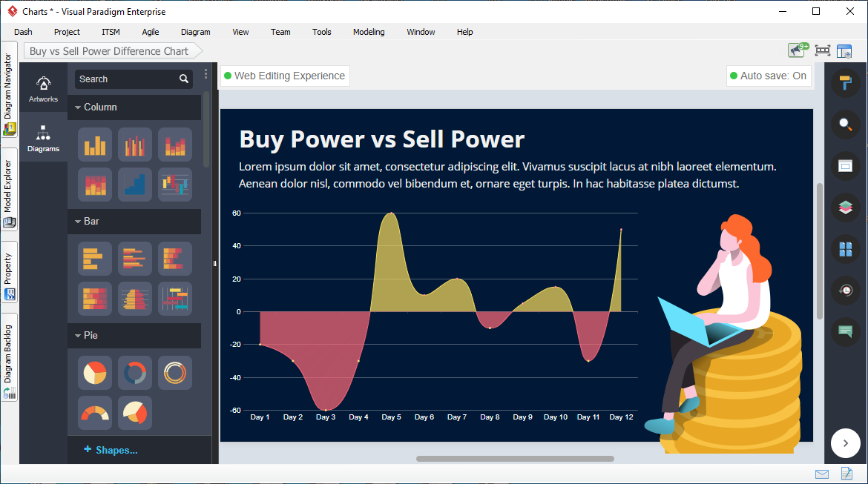Select the semi-circle gauge chart icon

(x=95, y=413)
